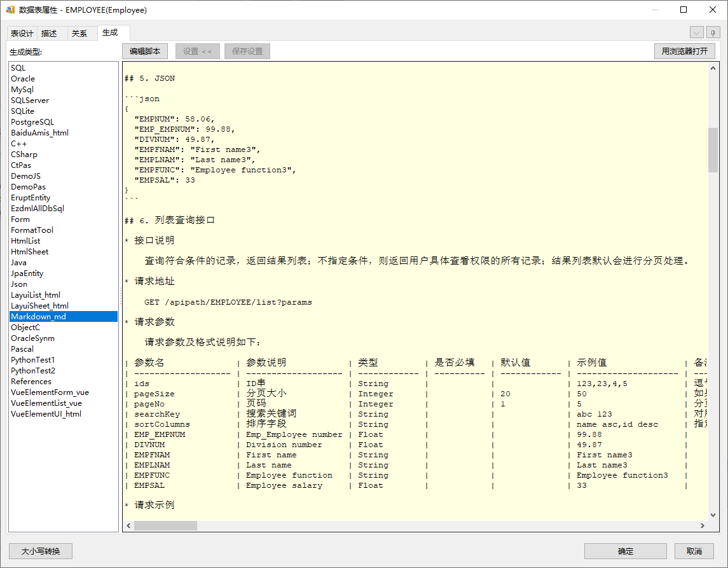
Task: Click the dropdown arrow icon at top right
Action: tap(696, 33)
